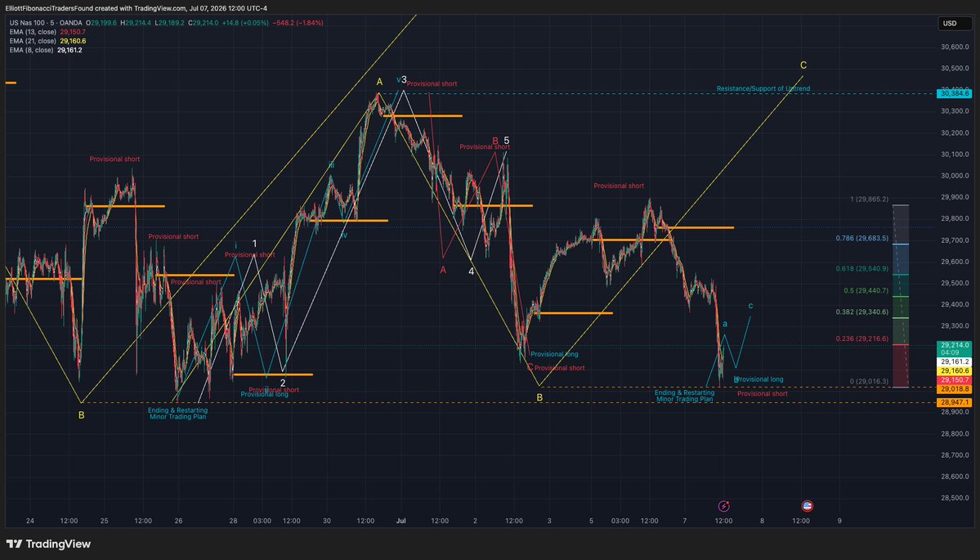Select the cyan sub-wave label 'iv'
The height and width of the screenshot is (560, 980).
pos(344,235)
